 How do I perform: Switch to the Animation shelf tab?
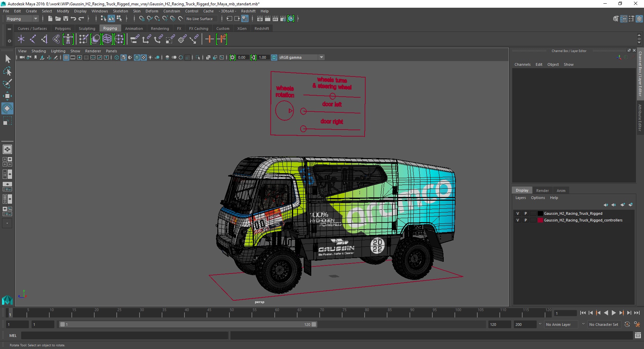click(x=134, y=29)
